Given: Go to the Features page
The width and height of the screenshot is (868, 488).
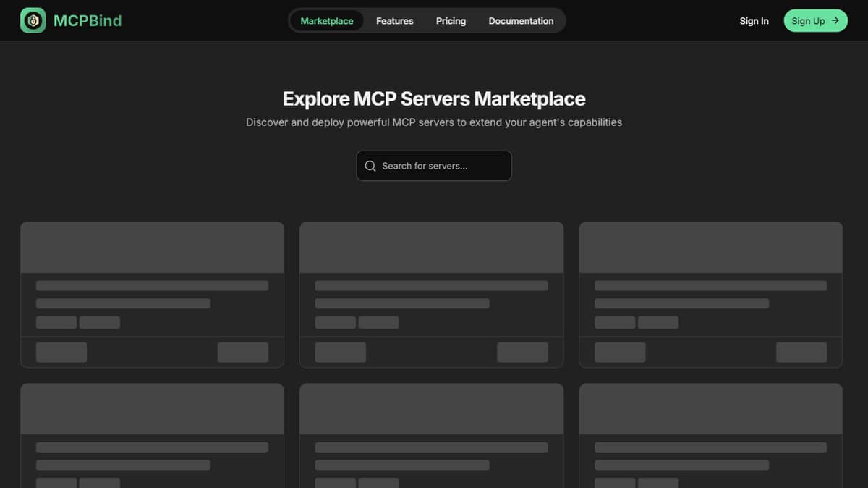Looking at the screenshot, I should point(395,21).
